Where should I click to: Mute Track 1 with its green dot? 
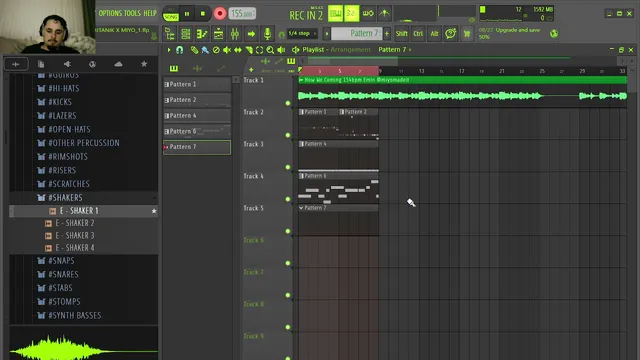(288, 103)
